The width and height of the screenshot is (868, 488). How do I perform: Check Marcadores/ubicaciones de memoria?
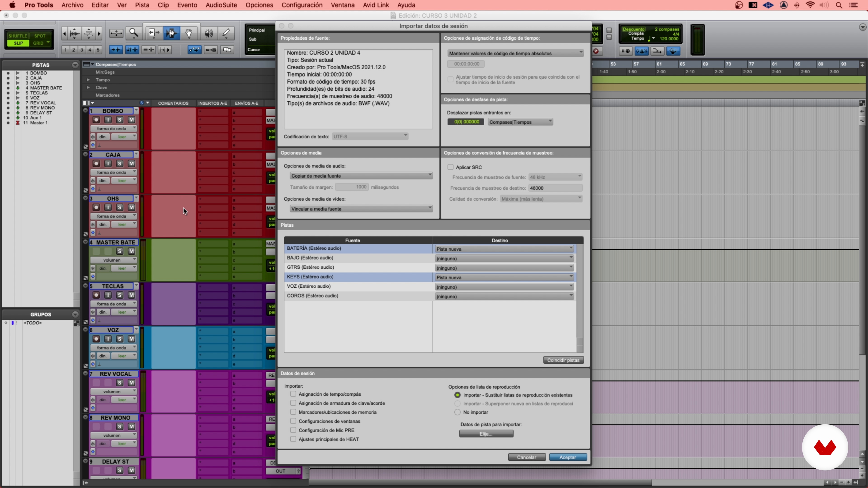[x=293, y=412]
